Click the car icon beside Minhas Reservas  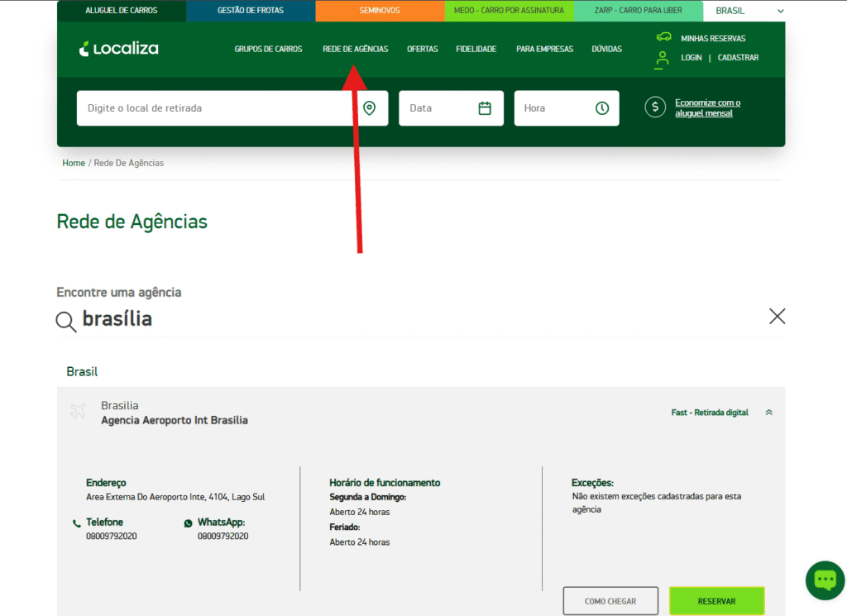click(663, 37)
